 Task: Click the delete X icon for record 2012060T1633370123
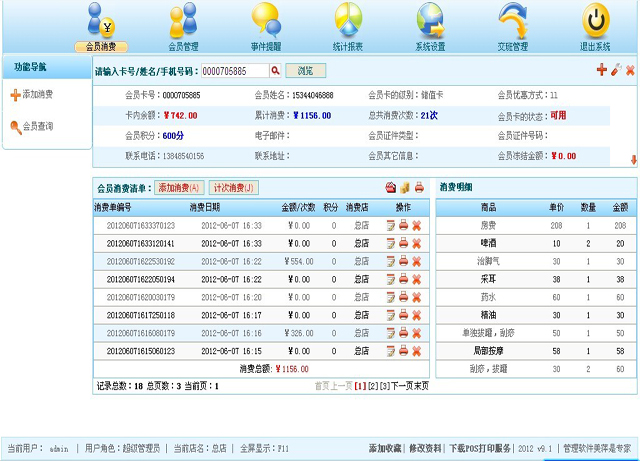(416, 226)
